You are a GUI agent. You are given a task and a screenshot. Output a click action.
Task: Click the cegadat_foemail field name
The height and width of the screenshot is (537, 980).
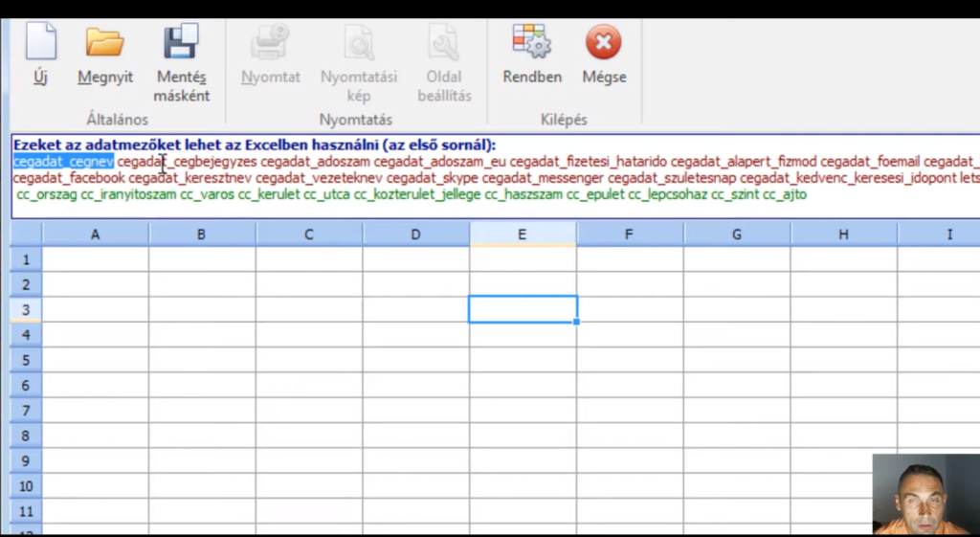click(x=870, y=162)
